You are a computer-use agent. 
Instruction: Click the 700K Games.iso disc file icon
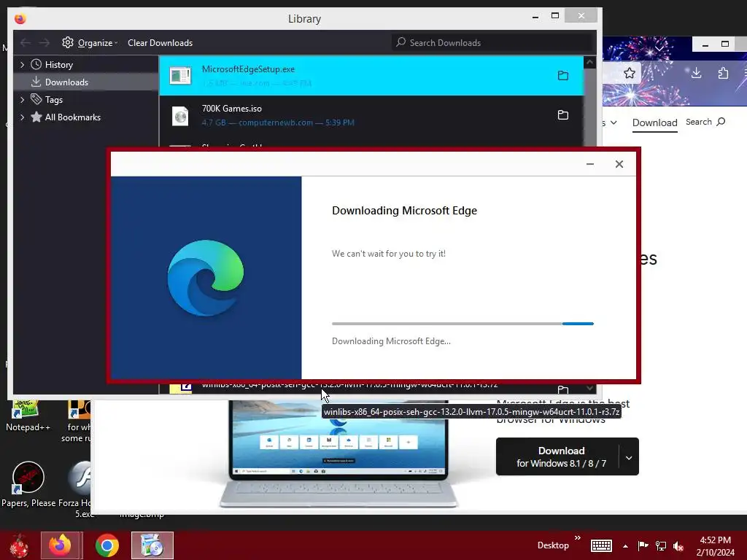(181, 116)
